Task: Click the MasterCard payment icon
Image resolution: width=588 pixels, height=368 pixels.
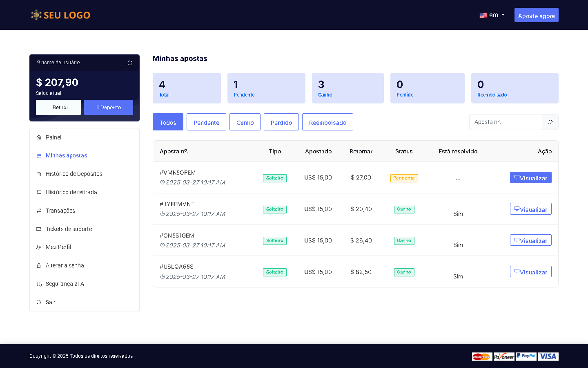Action: (x=482, y=357)
